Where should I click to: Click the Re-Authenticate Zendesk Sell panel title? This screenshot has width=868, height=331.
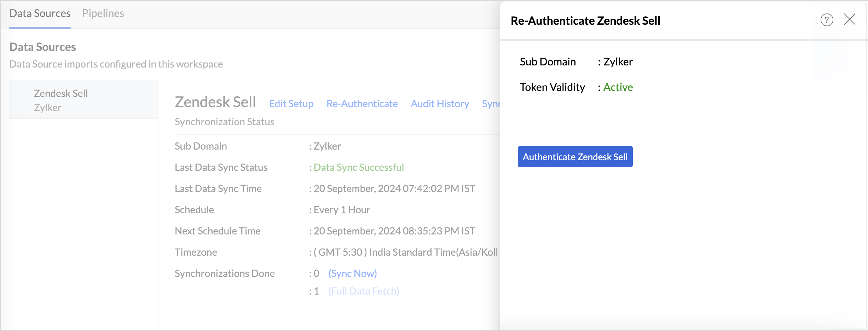pos(585,21)
